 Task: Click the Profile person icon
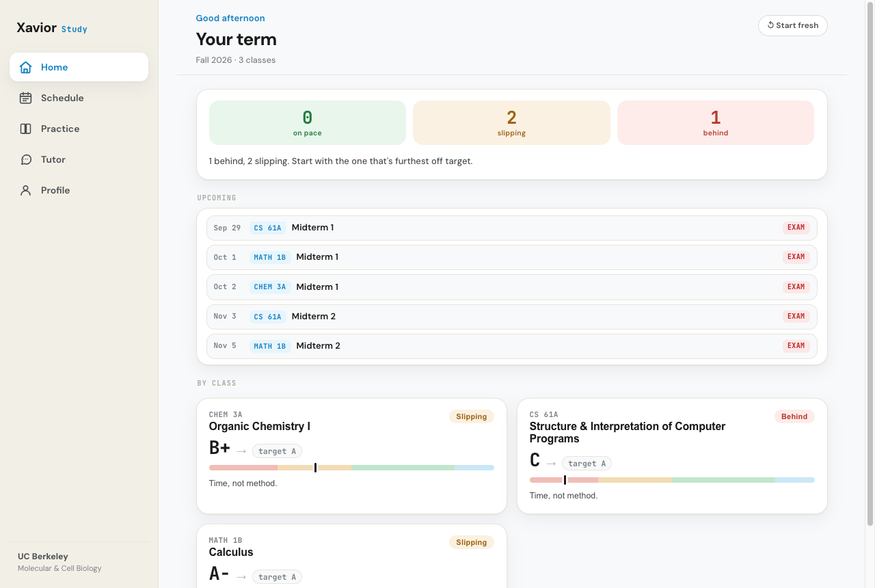tap(26, 190)
